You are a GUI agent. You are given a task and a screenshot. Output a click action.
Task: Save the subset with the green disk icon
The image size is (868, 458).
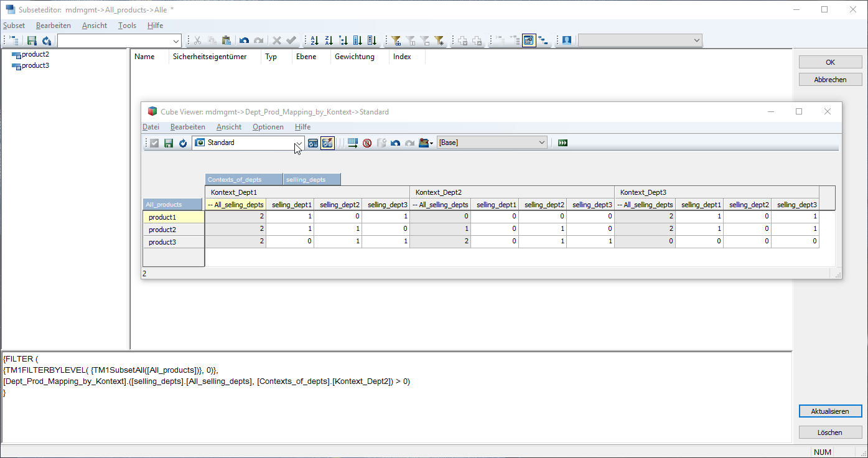32,40
